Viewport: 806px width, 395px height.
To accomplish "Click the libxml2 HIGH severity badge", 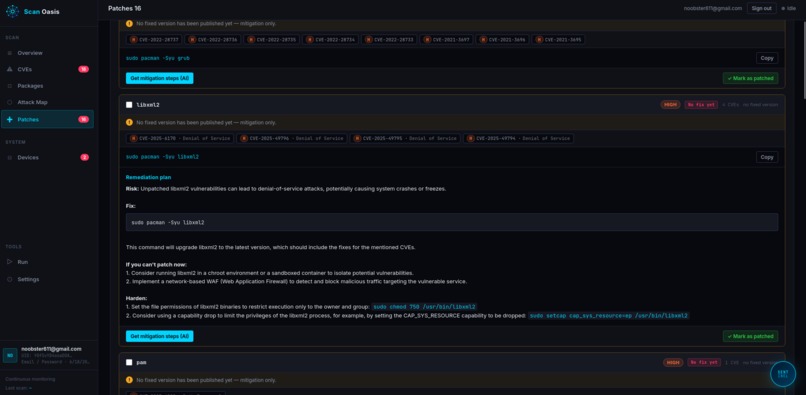I will (670, 105).
